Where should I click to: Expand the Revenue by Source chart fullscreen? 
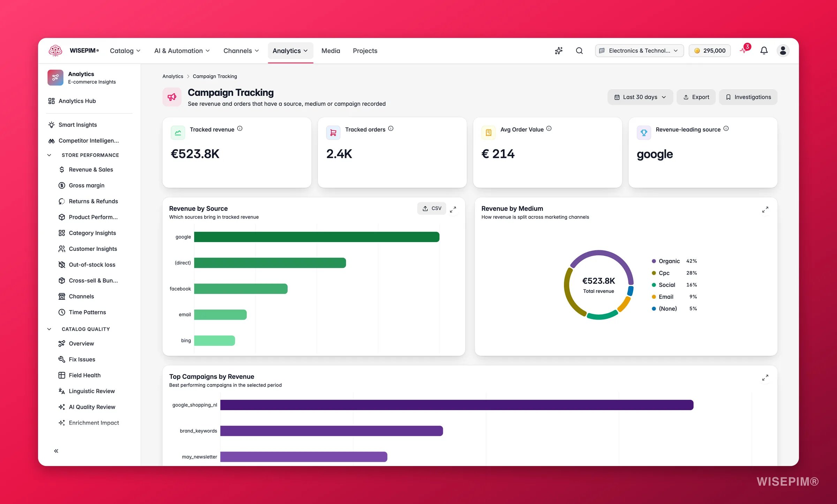pyautogui.click(x=453, y=209)
